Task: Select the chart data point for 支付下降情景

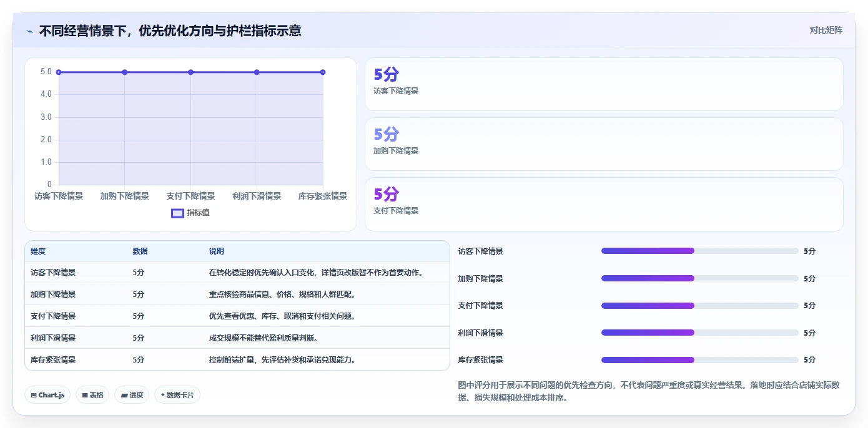Action: [191, 72]
